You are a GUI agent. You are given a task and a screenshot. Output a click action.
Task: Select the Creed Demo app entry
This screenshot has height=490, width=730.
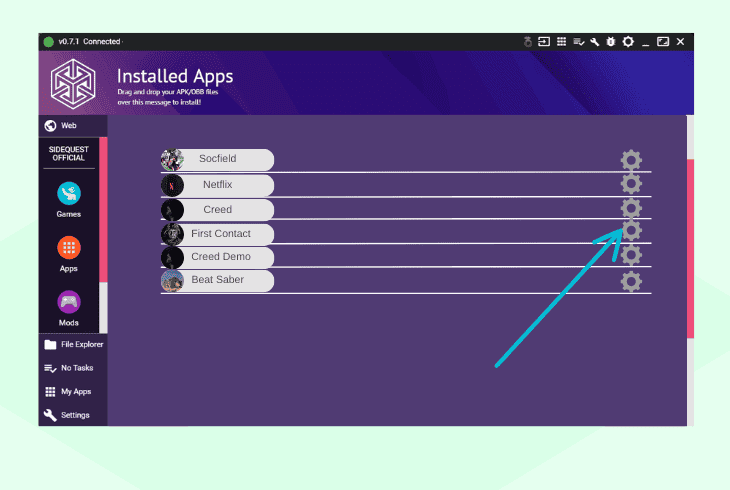coord(217,257)
